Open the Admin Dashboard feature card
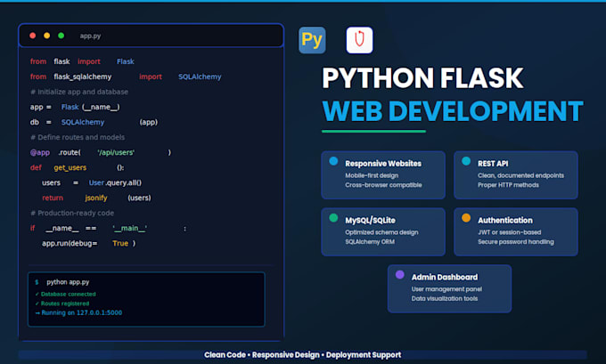 pyautogui.click(x=449, y=288)
